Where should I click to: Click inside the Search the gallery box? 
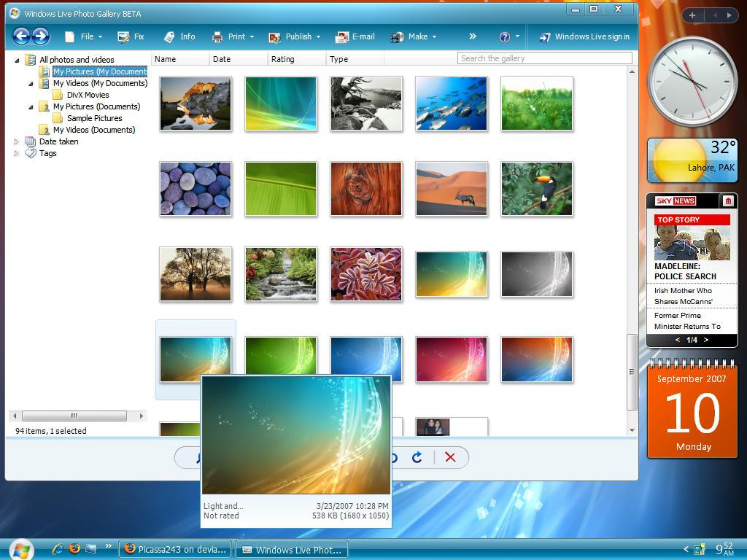coord(543,58)
